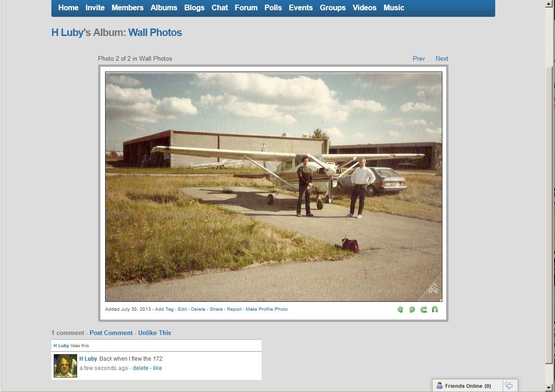Open Chat from the navigation bar
The height and width of the screenshot is (392, 555).
coord(220,8)
